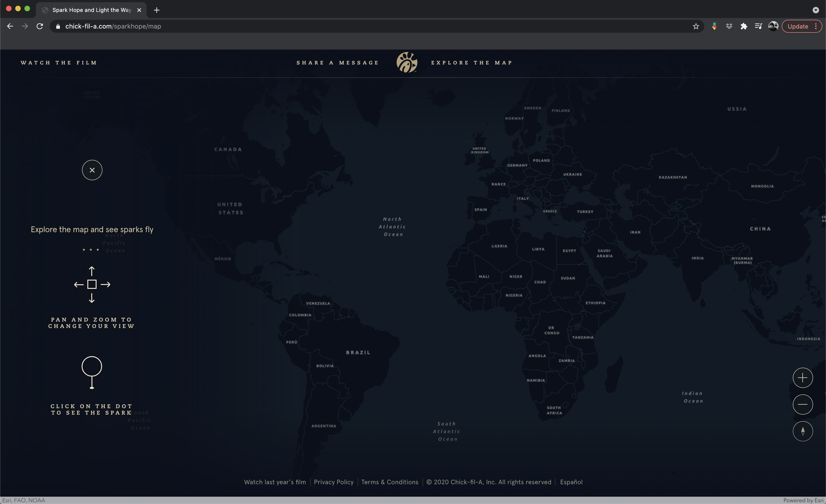Screen dimensions: 826x504
Task: Click the KAZAKHSTAN label on map
Action: pyautogui.click(x=673, y=177)
